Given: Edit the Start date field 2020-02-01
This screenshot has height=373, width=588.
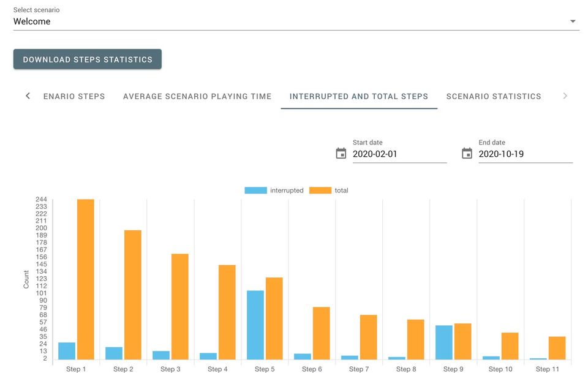Looking at the screenshot, I should coord(399,154).
